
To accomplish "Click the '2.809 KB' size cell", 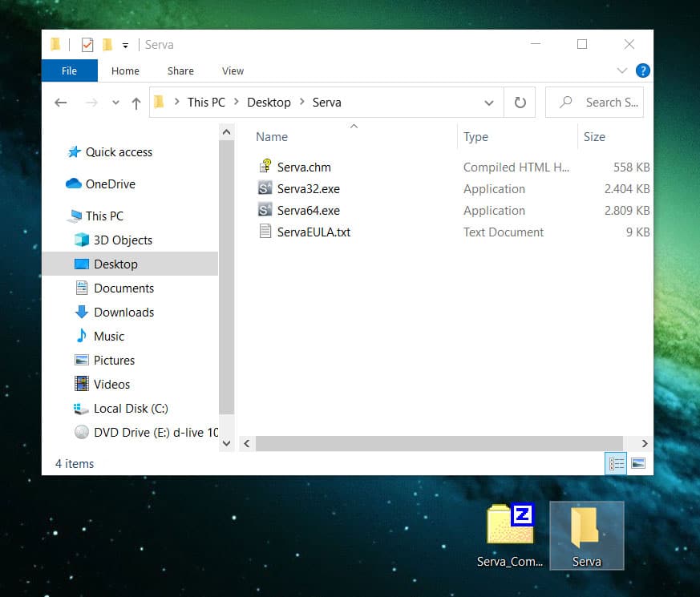I will point(627,210).
